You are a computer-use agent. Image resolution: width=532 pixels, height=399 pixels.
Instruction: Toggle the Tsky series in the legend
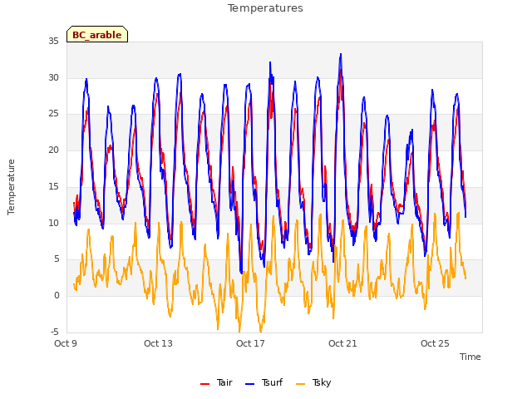click(x=313, y=382)
